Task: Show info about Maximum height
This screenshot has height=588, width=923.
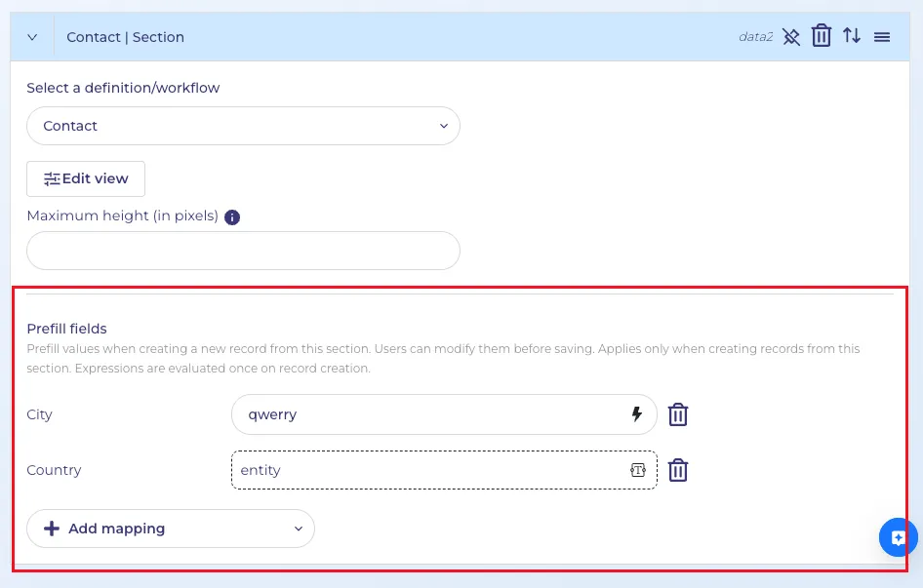Action: [x=232, y=217]
